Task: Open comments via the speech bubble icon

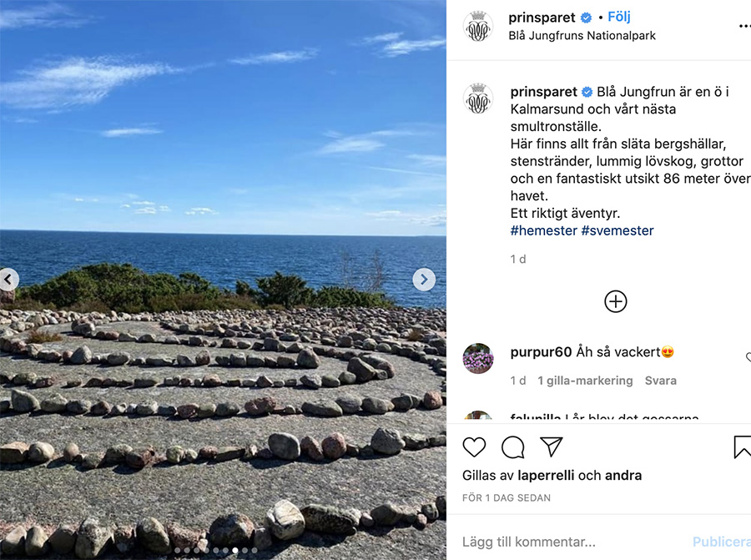Action: click(x=512, y=447)
